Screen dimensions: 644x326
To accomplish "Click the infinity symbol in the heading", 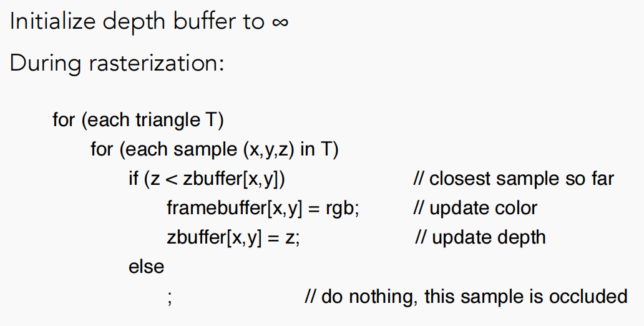I will (x=280, y=22).
